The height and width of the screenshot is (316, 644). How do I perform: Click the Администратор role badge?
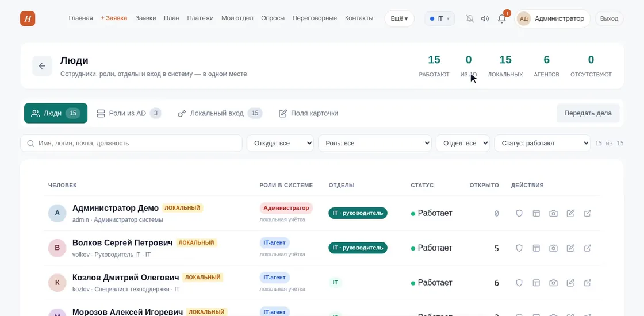click(286, 208)
